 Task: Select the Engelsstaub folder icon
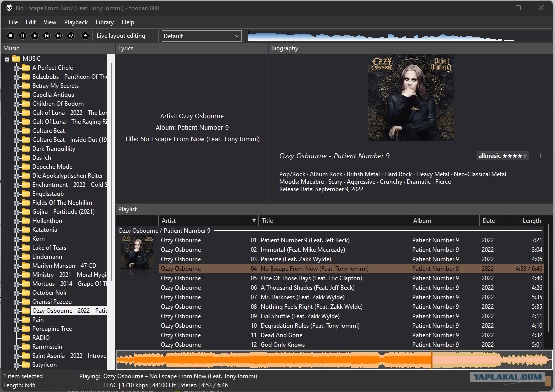pyautogui.click(x=26, y=193)
